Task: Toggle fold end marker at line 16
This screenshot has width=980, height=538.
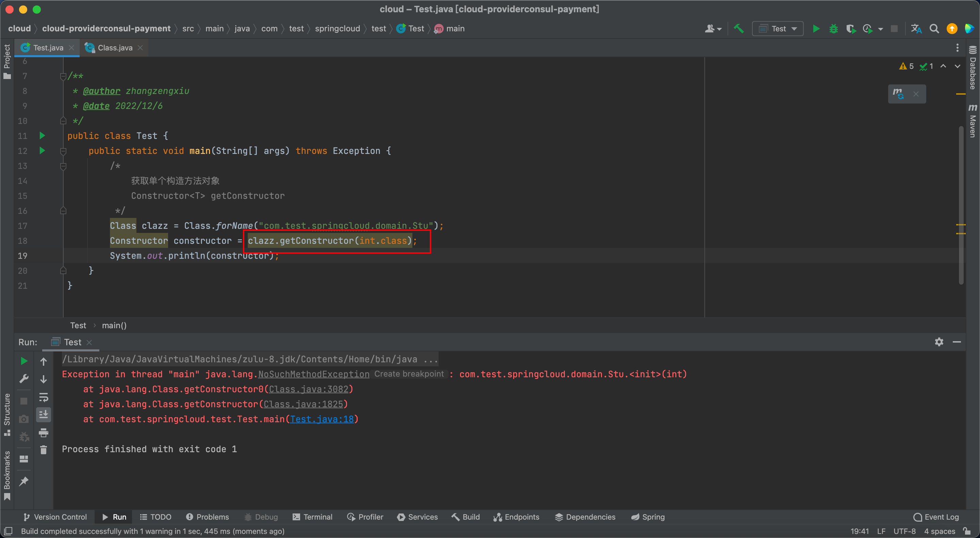Action: [x=63, y=210]
